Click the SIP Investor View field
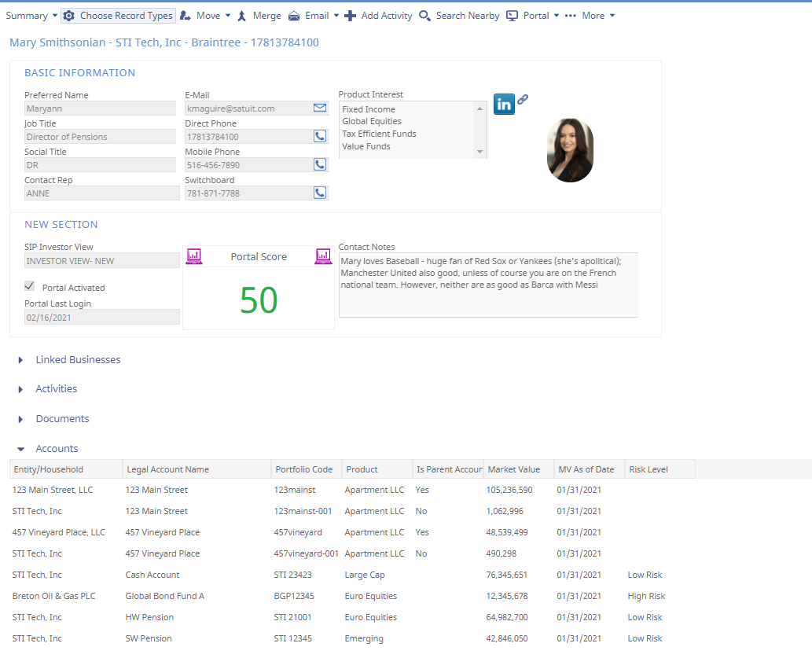The width and height of the screenshot is (812, 658). 102,261
